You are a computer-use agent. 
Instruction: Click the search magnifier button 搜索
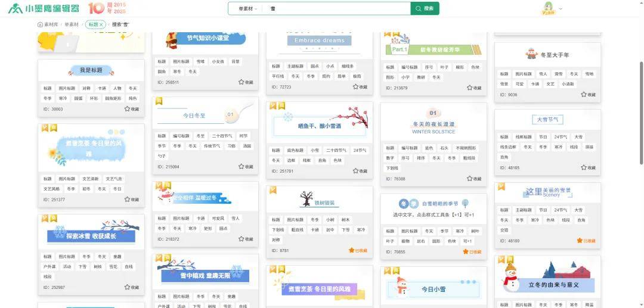425,8
